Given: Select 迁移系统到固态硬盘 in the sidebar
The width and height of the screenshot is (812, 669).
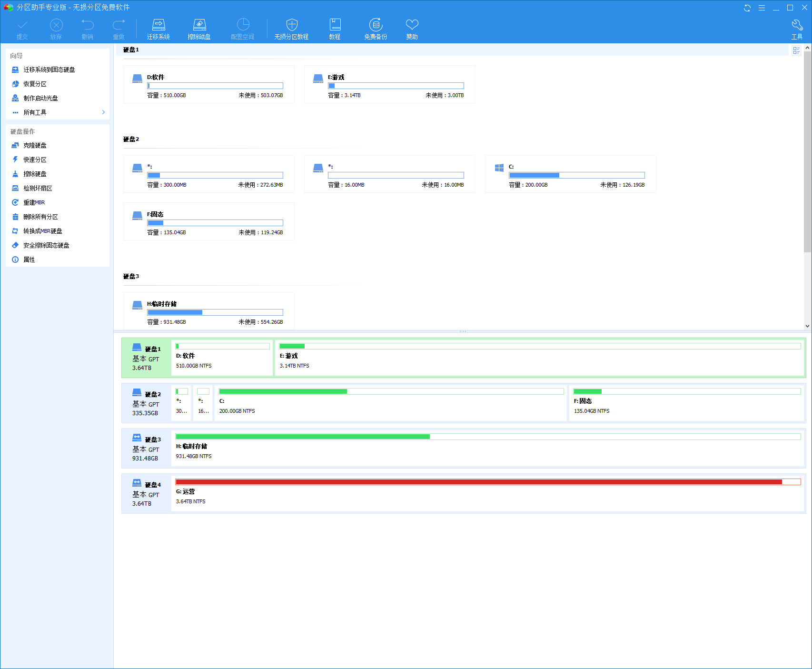Looking at the screenshot, I should 49,70.
